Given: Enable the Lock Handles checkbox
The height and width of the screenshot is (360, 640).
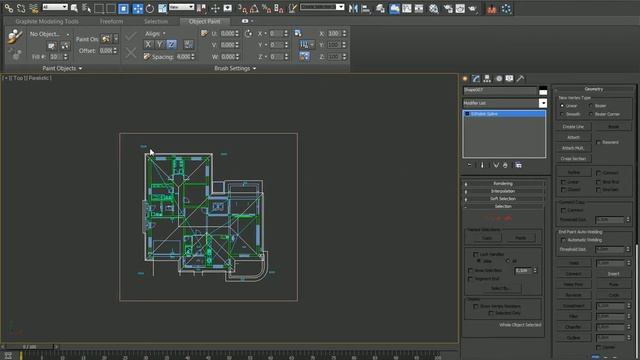Looking at the screenshot, I should (x=476, y=254).
